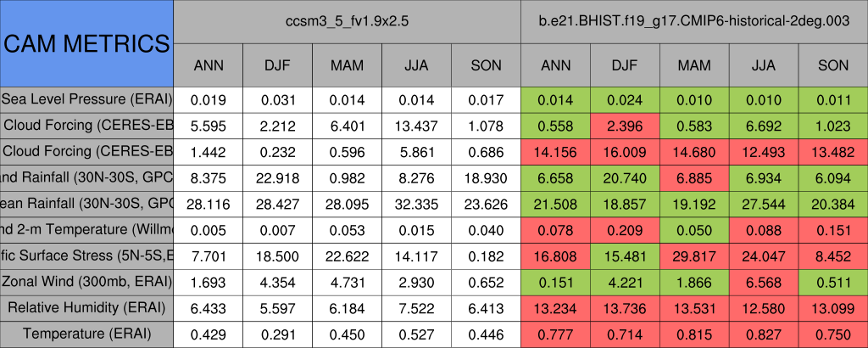The image size is (868, 348).
Task: Open the Sea Level Pressure (ERAI) row
Action: click(86, 98)
